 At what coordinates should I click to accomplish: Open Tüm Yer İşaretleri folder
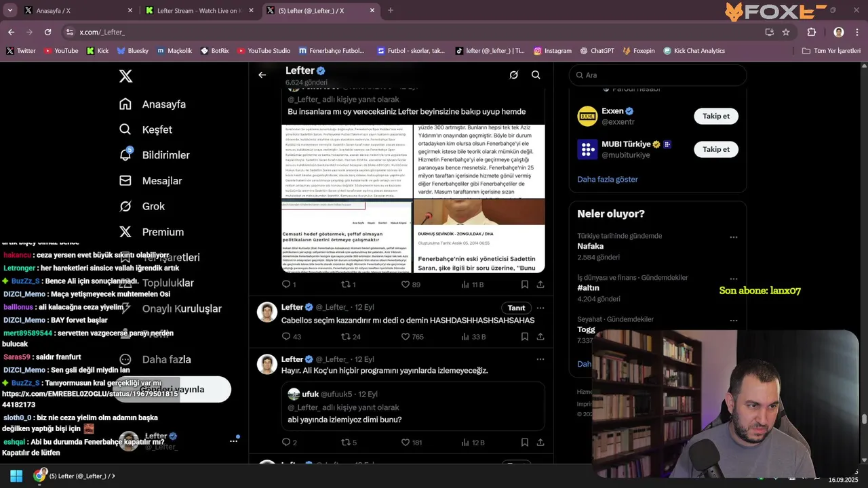click(x=831, y=51)
